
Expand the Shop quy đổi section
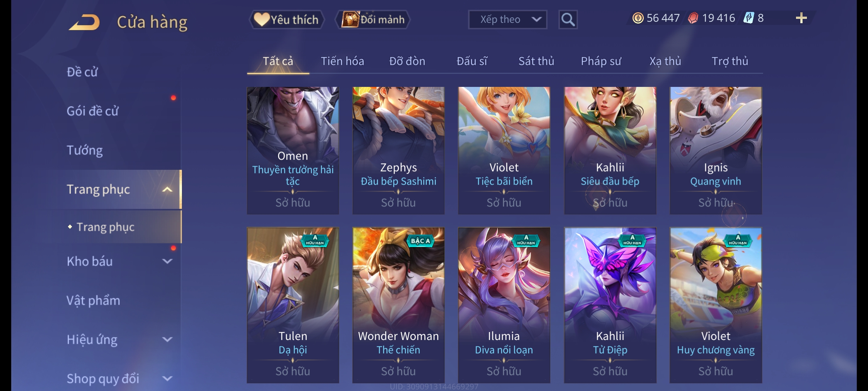pos(167,378)
